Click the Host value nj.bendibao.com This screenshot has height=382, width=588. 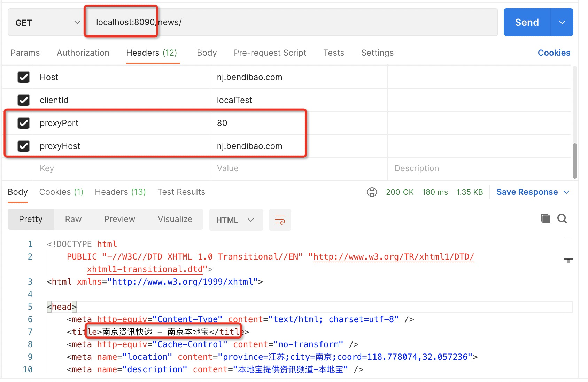[249, 77]
